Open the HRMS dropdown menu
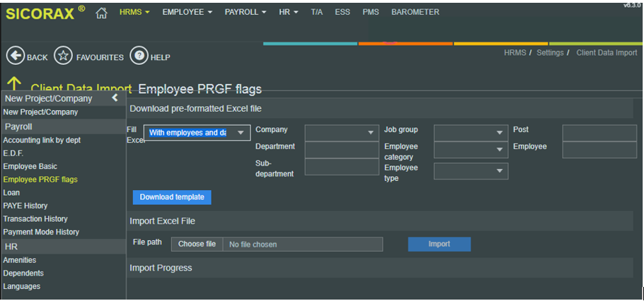Viewport: 644px width, 301px height. (x=134, y=12)
